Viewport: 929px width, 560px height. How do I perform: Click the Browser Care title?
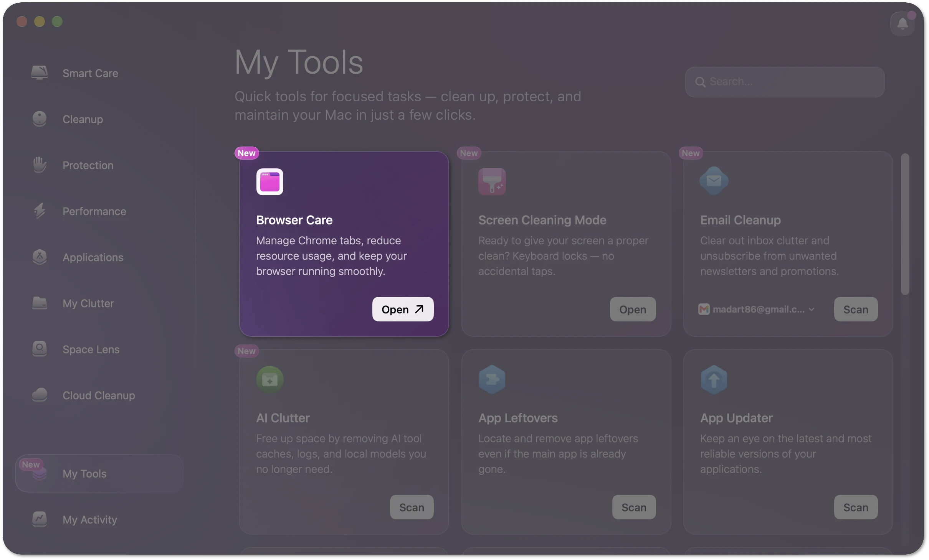[x=294, y=220]
